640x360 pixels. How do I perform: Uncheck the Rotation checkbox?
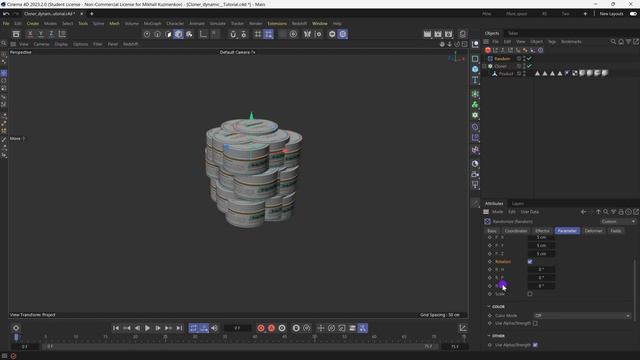(530, 262)
